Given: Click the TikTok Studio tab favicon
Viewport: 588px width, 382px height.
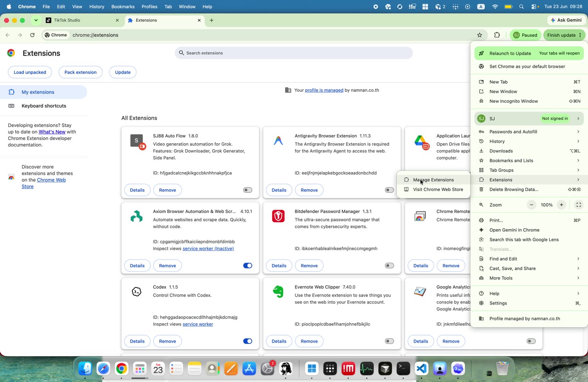Looking at the screenshot, I should (x=49, y=20).
